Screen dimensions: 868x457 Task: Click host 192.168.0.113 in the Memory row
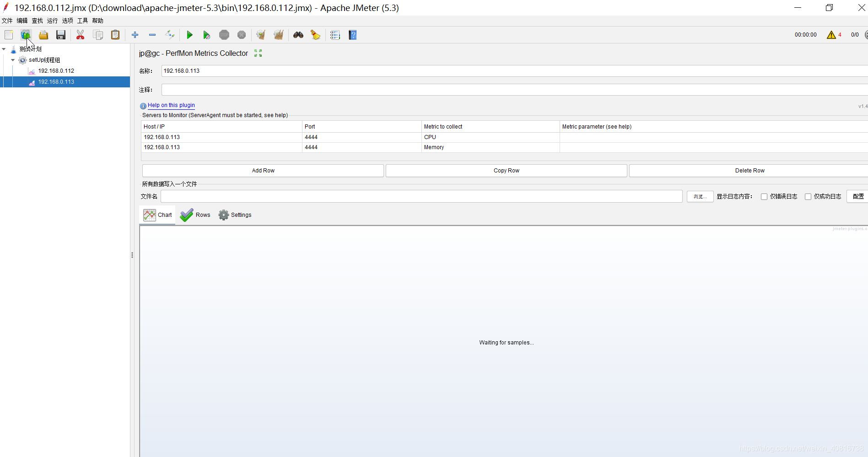click(x=221, y=147)
